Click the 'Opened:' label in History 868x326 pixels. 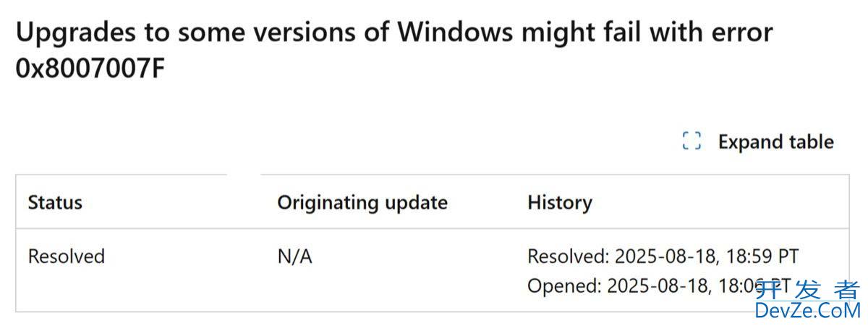pos(564,286)
